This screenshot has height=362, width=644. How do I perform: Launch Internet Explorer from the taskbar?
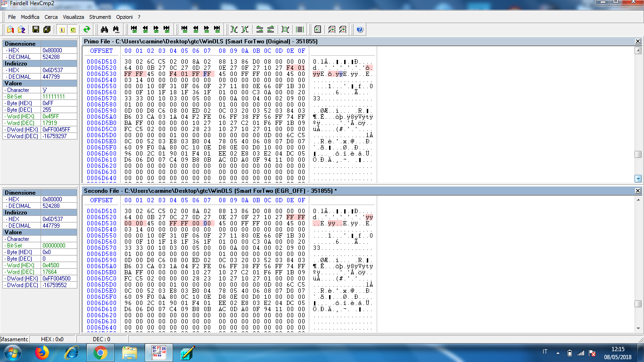[x=71, y=353]
